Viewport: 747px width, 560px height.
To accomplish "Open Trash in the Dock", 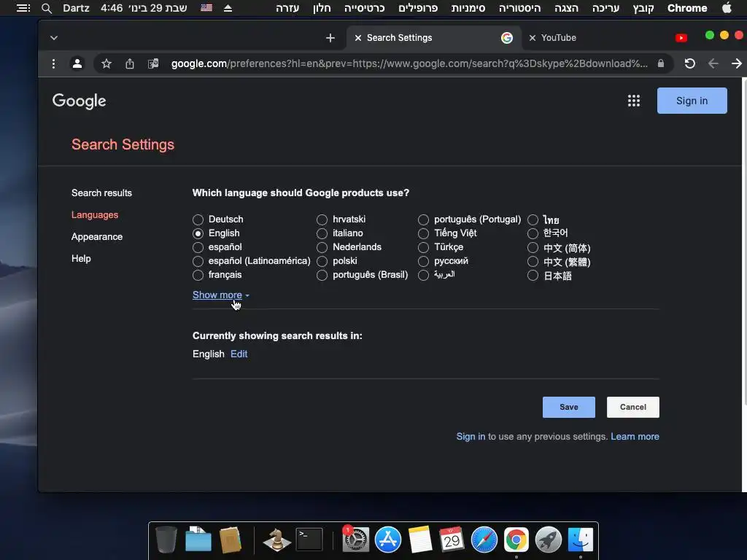I will (166, 540).
